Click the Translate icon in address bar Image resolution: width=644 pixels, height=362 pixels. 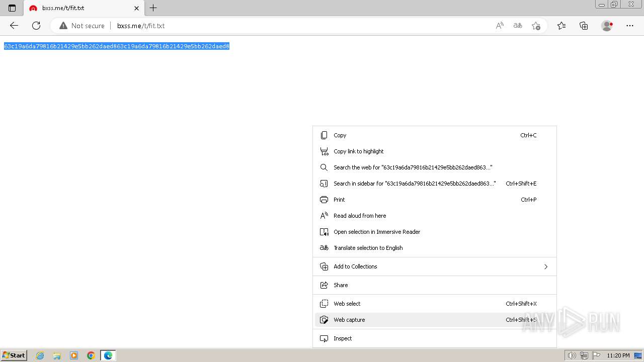[518, 26]
